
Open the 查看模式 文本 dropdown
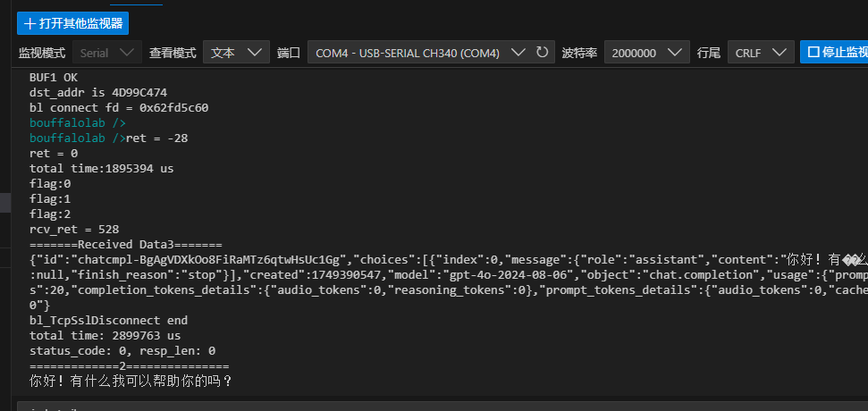236,53
